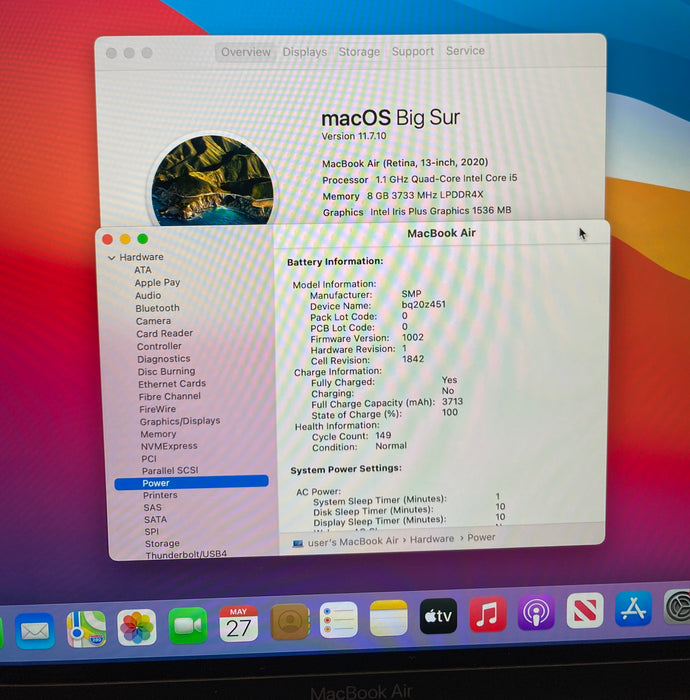This screenshot has width=690, height=700.
Task: Select Apple Pay in the sidebar
Action: [x=157, y=283]
